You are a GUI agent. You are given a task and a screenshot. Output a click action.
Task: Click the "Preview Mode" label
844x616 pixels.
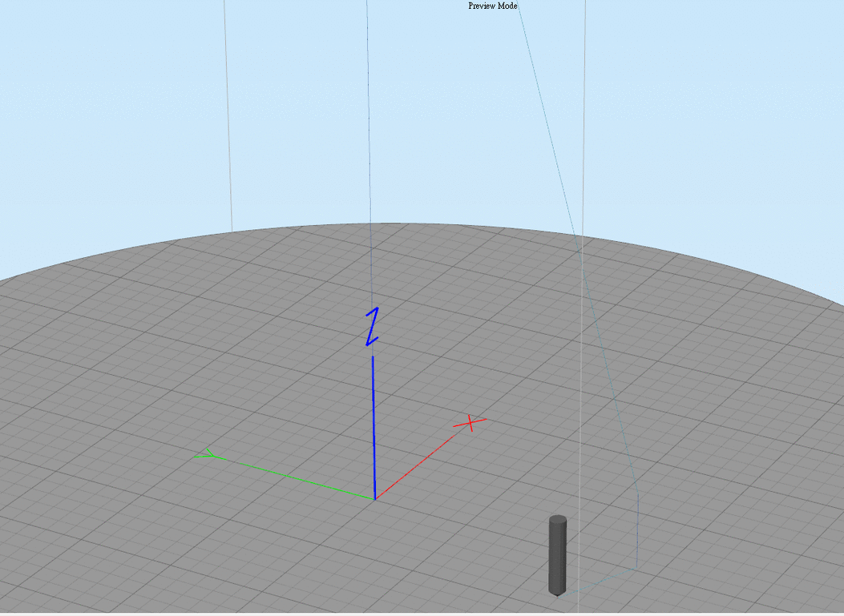tap(492, 6)
